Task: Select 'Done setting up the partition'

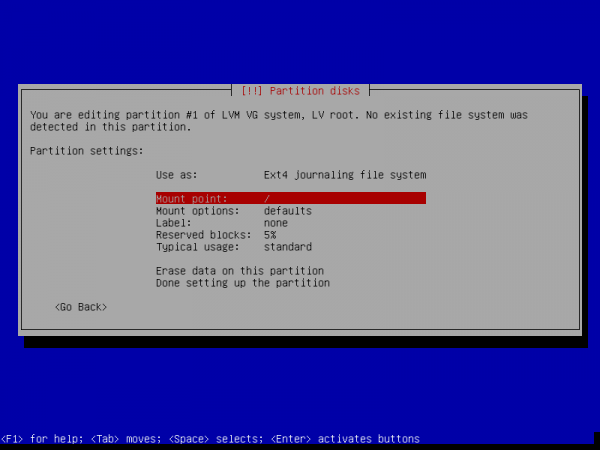Action: click(242, 283)
